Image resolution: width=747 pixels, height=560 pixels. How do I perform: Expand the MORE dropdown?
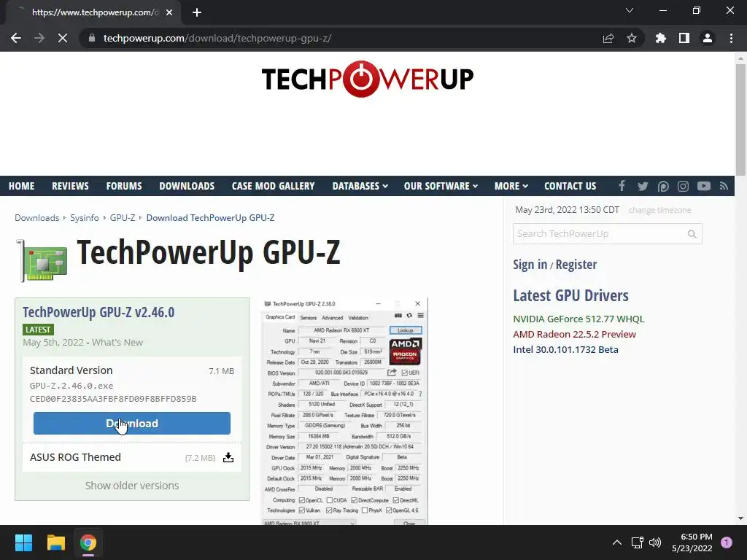click(511, 186)
